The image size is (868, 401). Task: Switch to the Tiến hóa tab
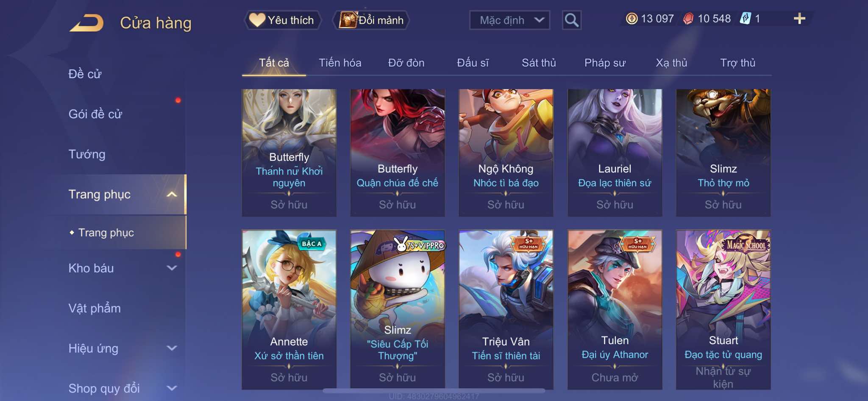coord(340,63)
